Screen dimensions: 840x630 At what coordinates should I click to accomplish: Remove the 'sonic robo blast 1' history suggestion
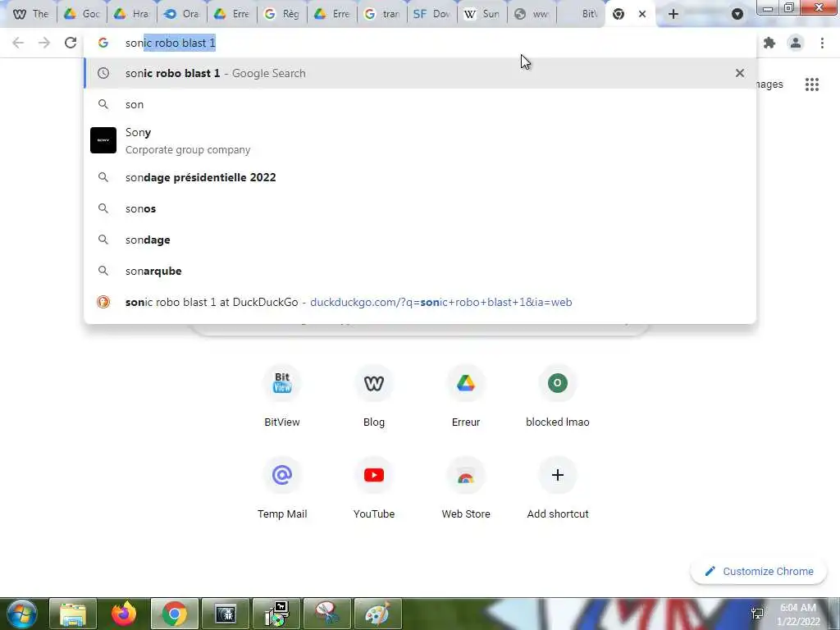pyautogui.click(x=740, y=73)
